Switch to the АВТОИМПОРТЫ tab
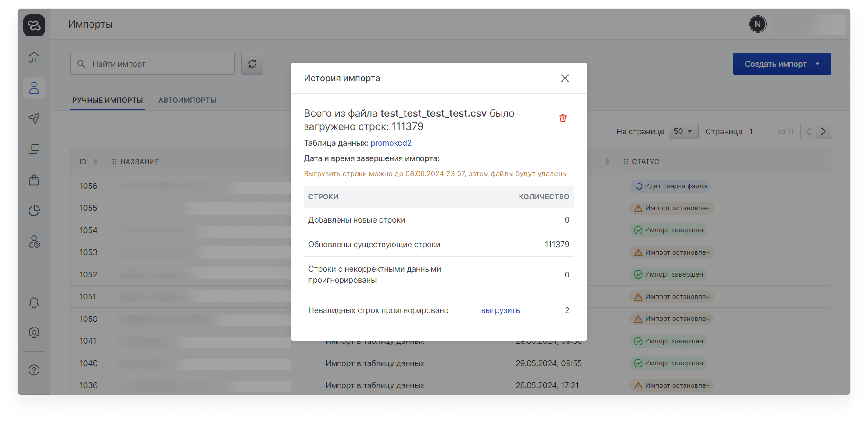Screen dimensions: 868x421 [187, 100]
